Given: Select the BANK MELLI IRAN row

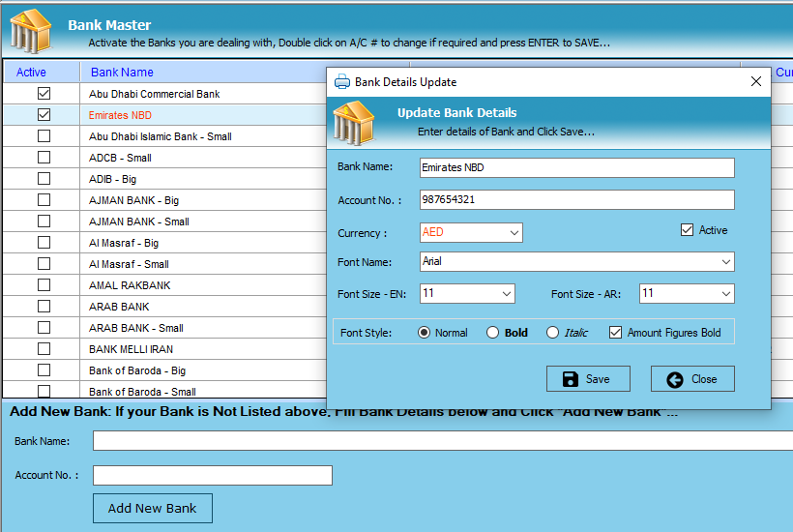Looking at the screenshot, I should (131, 349).
